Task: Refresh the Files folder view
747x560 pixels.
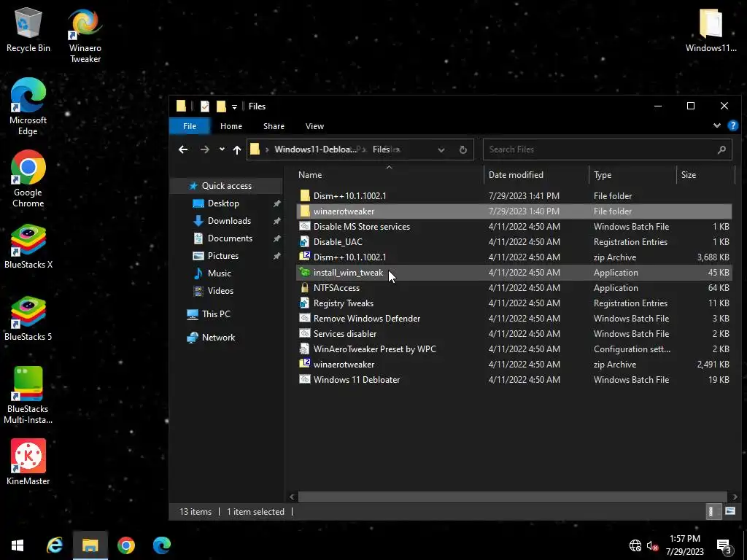Action: click(462, 150)
